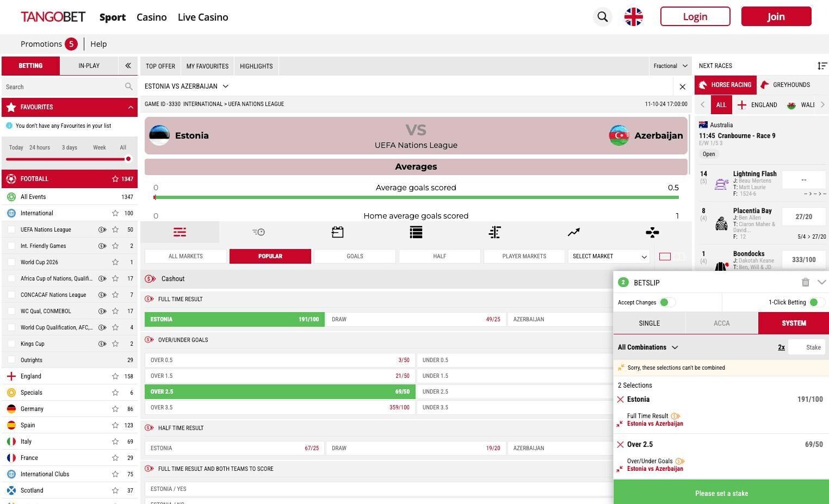829x504 pixels.
Task: Toggle live stream eye for WC Qual, CONMEBOL
Action: point(102,311)
